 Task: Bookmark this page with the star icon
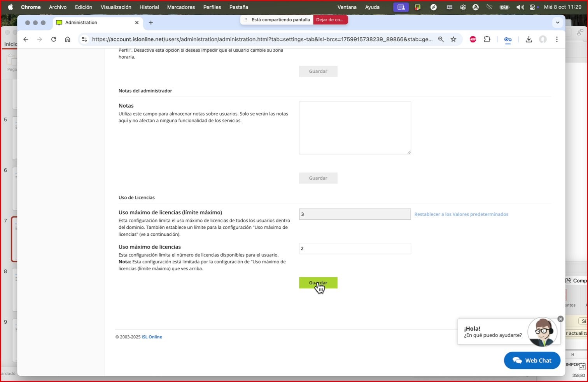pyautogui.click(x=453, y=39)
